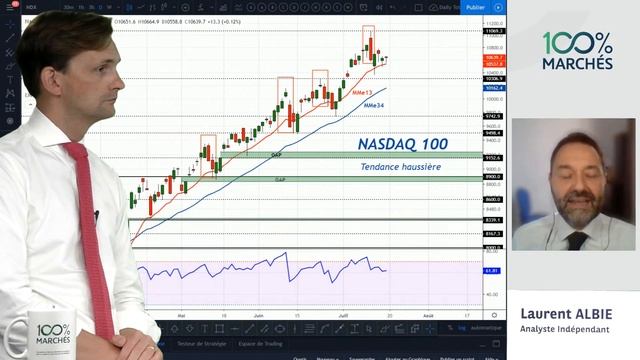Click the chat/alert bubble icon in top toolbar
The image size is (640, 360).
click(x=363, y=7)
